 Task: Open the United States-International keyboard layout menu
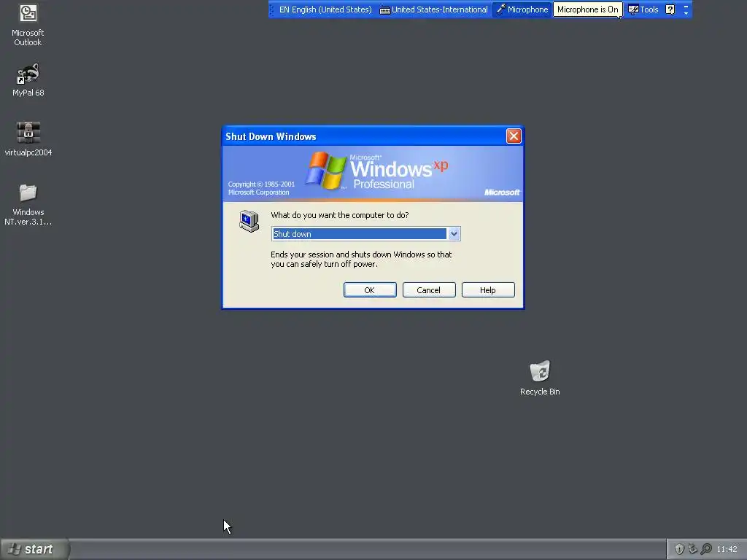433,9
